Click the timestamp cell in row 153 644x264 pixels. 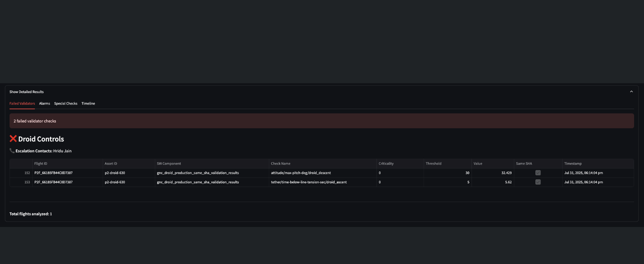tap(598, 182)
